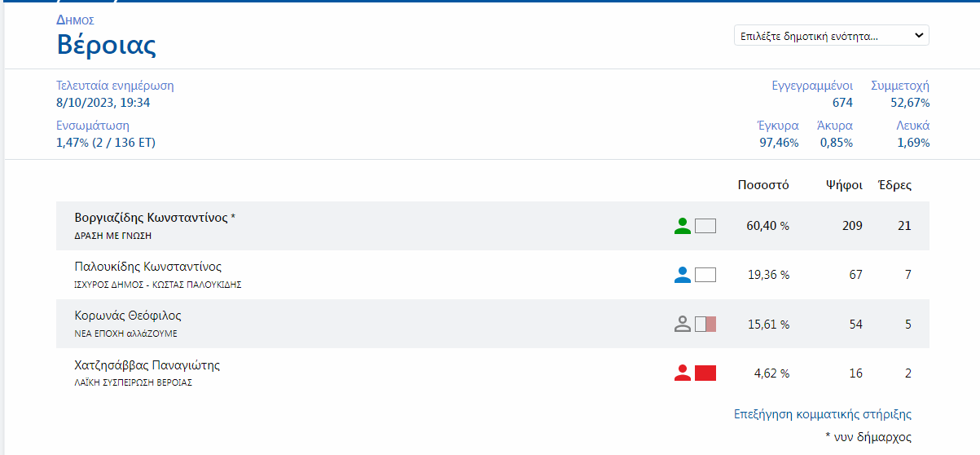Select candidate Βοργιαζίδης Κωνσταντίνος
The image size is (980, 455).
(152, 218)
